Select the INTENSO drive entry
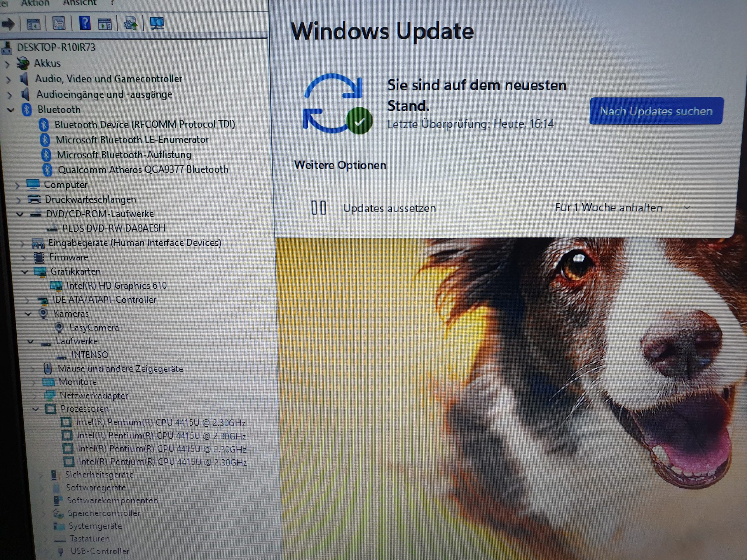 [x=90, y=355]
